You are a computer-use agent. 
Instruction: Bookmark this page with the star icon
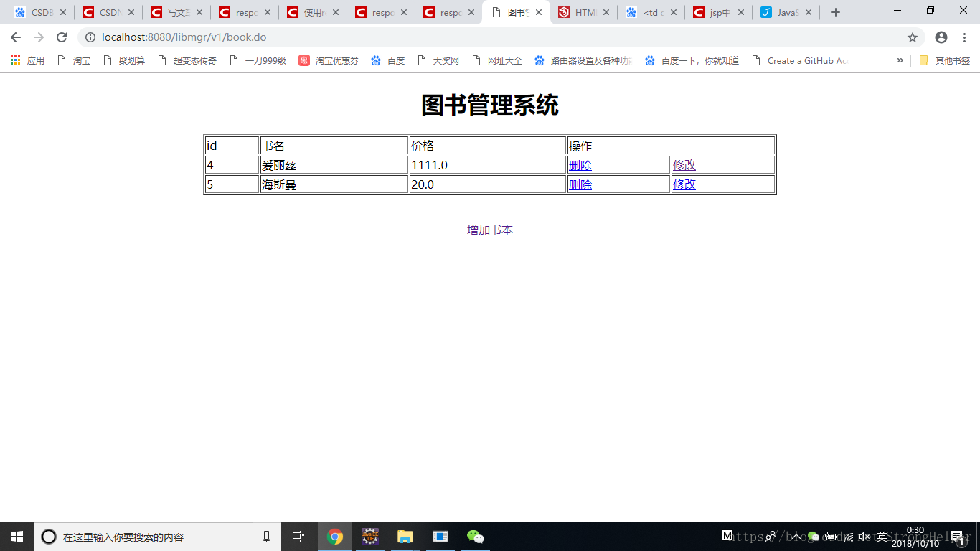pos(913,37)
